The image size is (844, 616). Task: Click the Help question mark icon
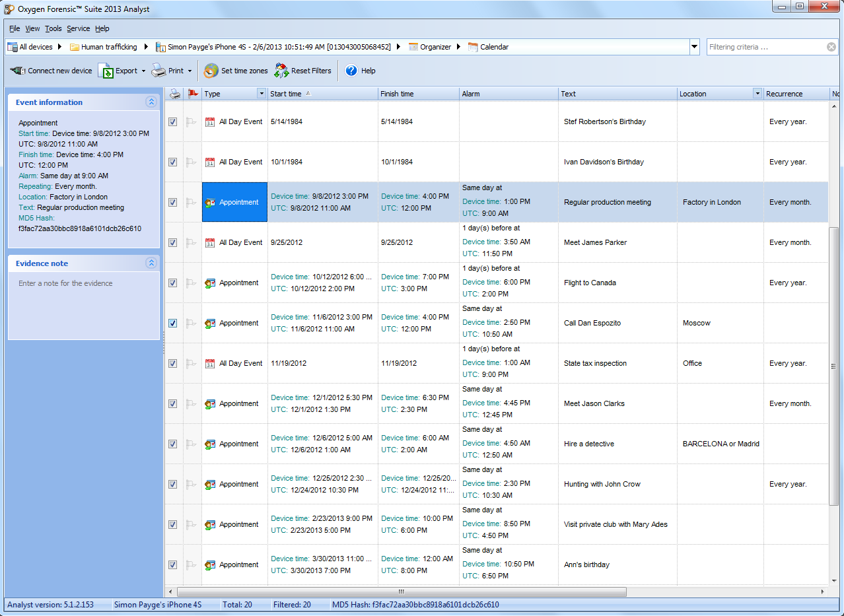coord(351,71)
